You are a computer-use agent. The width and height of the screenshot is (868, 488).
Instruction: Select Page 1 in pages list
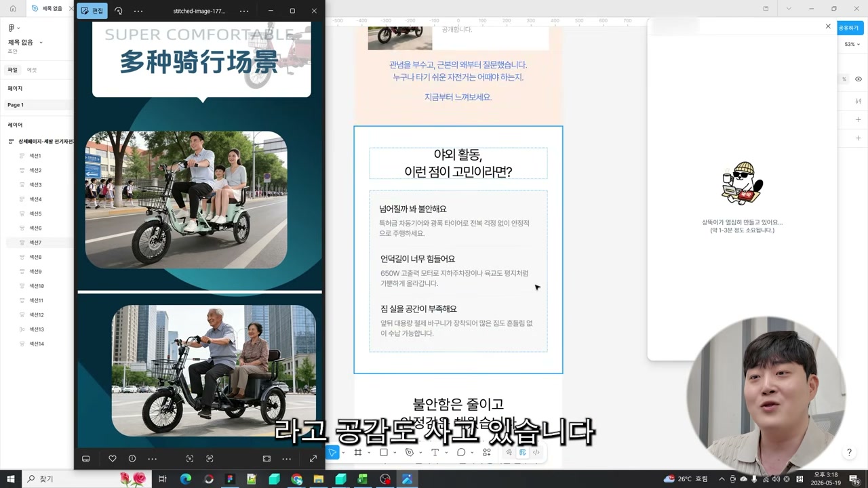click(37, 105)
